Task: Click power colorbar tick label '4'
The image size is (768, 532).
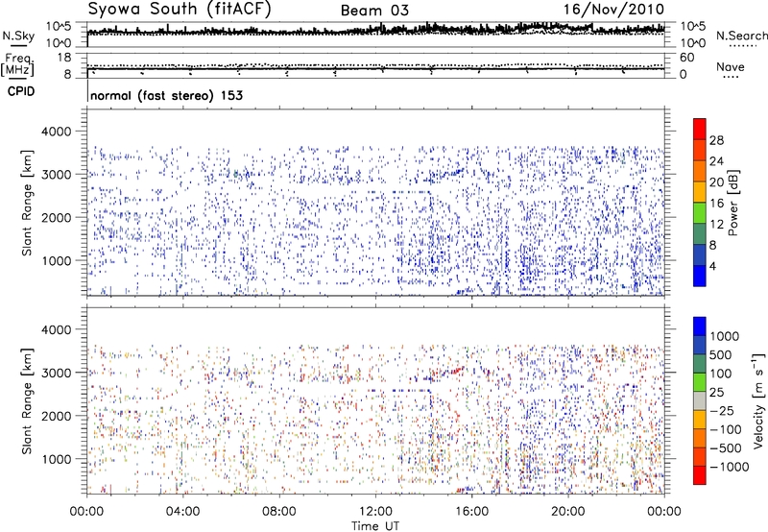Action: tap(712, 266)
